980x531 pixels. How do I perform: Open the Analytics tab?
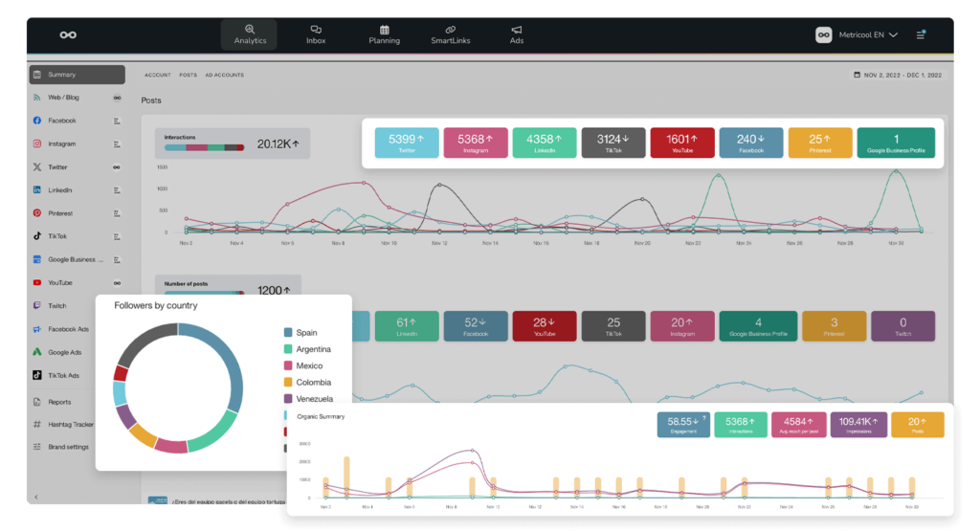(250, 34)
